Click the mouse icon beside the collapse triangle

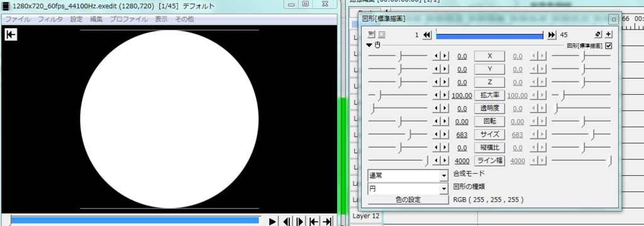378,45
